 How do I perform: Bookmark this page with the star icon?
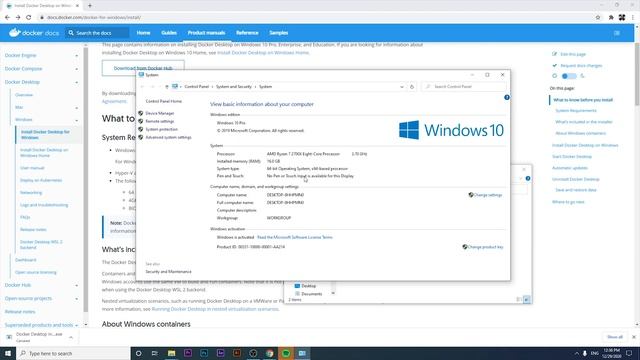pyautogui.click(x=598, y=18)
